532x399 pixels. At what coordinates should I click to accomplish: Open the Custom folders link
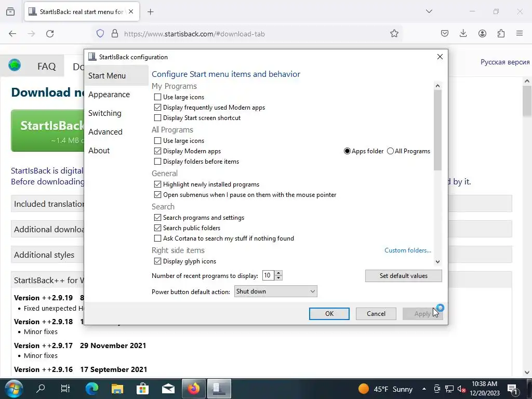(x=408, y=250)
